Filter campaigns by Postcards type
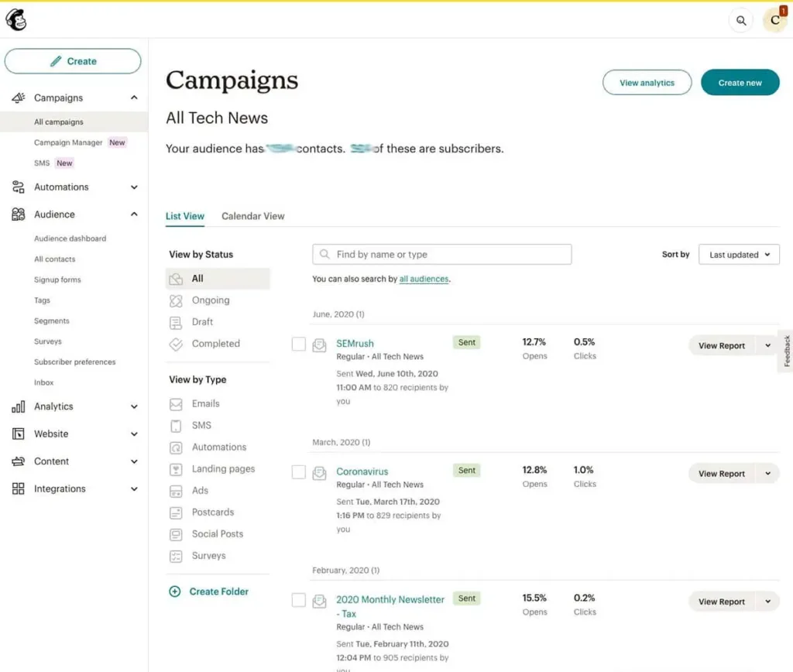 (212, 513)
